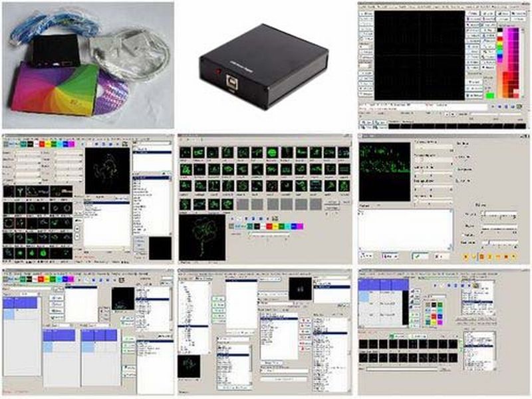Click the first orange playback button in the text panel
Screen dimensions: 532x399
click(465, 255)
